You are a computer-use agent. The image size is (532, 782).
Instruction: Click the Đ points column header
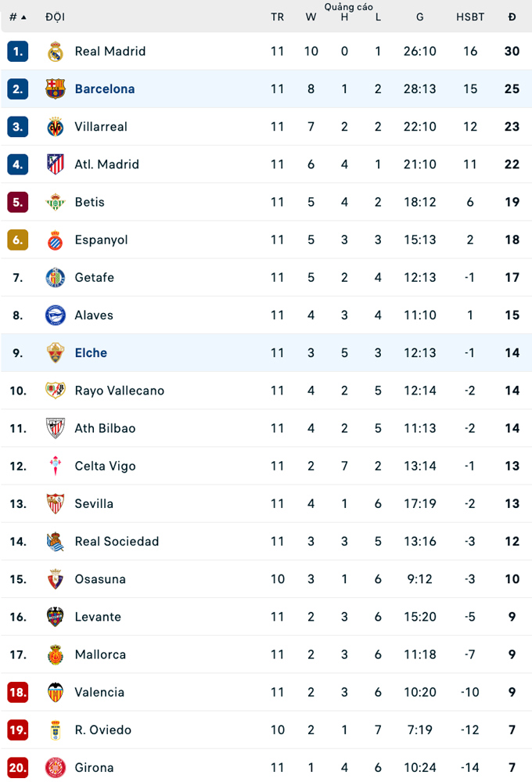click(512, 17)
